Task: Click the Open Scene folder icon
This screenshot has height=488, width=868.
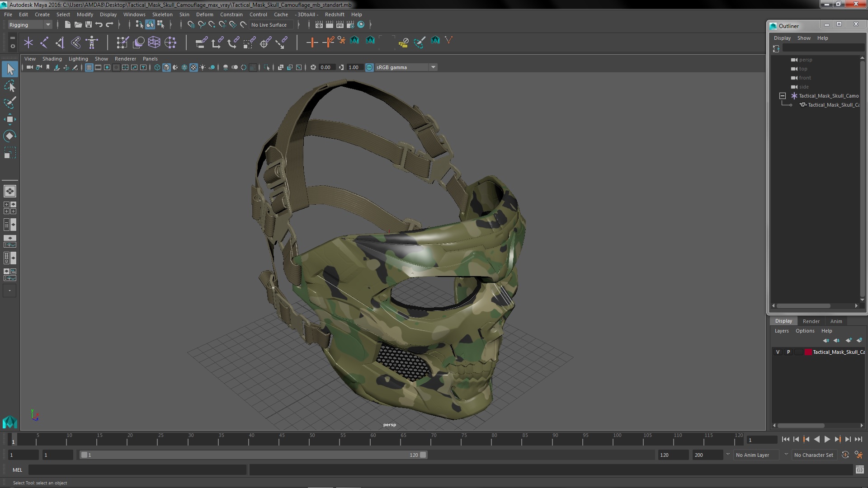Action: point(78,25)
